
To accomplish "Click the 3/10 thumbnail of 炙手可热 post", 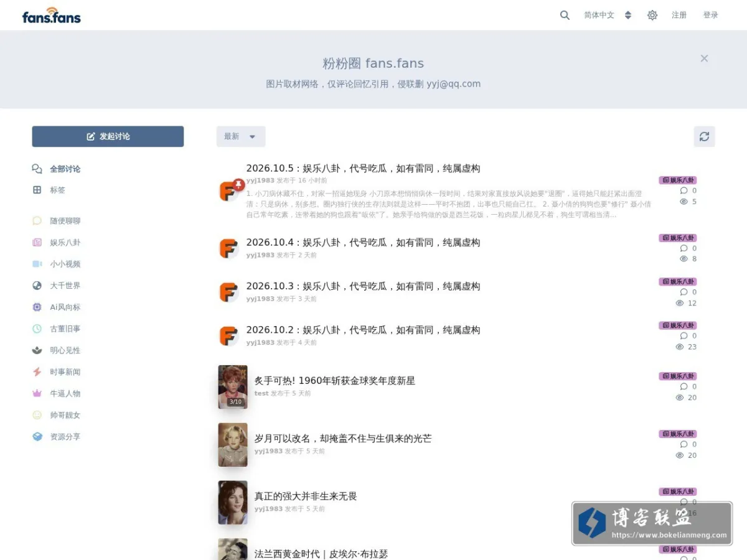I will tap(233, 387).
